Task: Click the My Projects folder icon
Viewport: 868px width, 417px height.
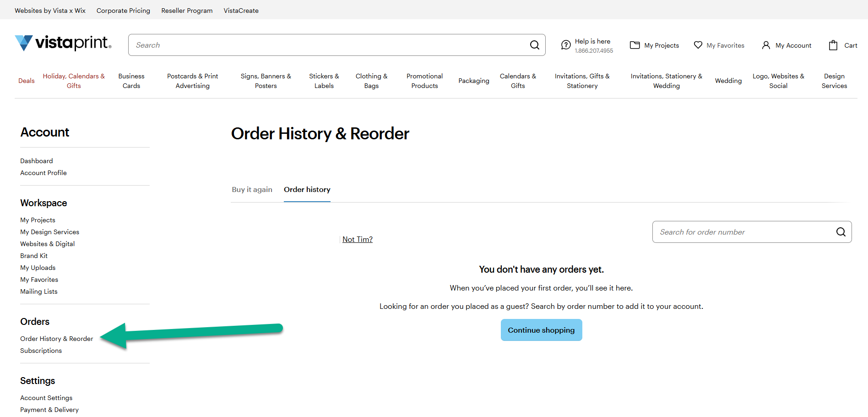Action: point(635,45)
